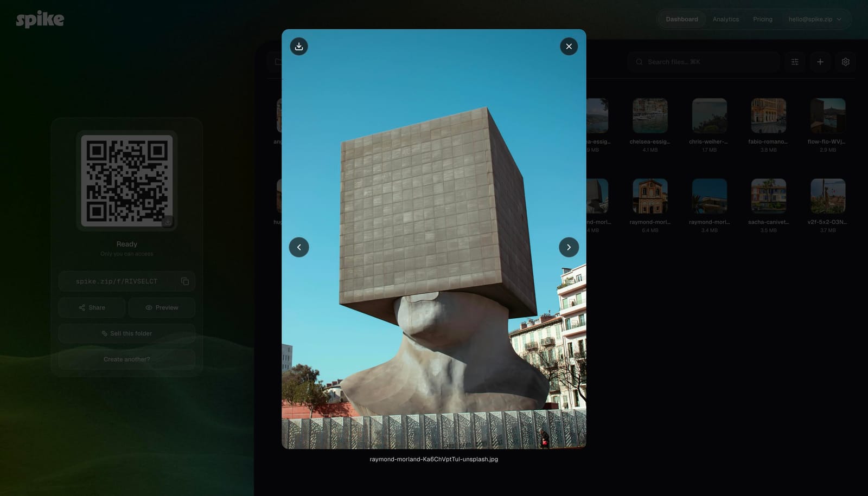Click the plus icon to add files
The height and width of the screenshot is (496, 868).
(820, 62)
